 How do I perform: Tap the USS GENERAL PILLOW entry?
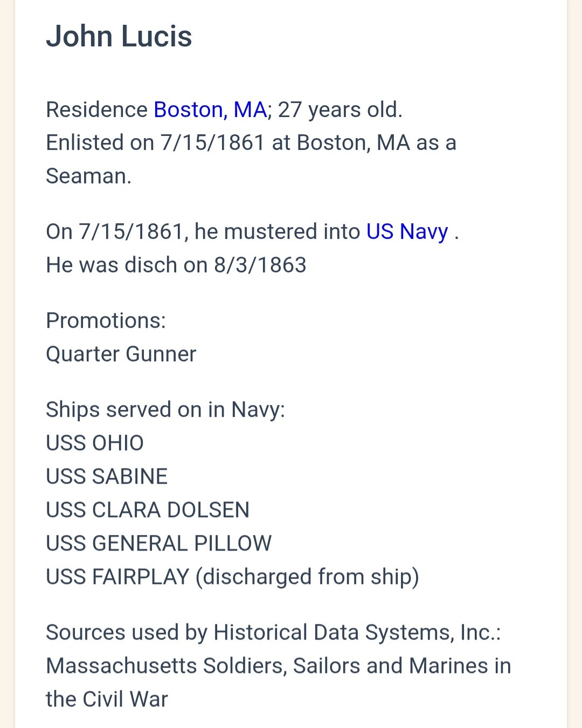tap(159, 544)
